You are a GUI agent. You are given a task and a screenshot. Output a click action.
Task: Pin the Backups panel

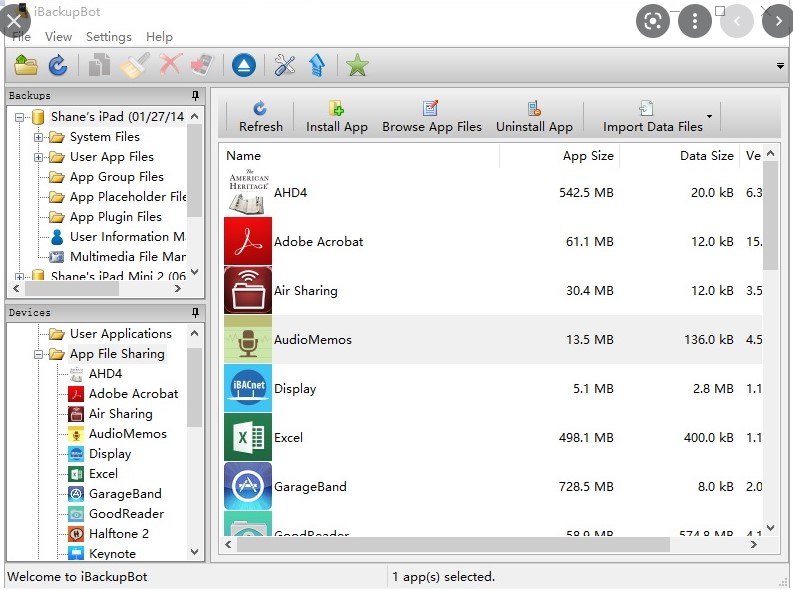(x=195, y=95)
